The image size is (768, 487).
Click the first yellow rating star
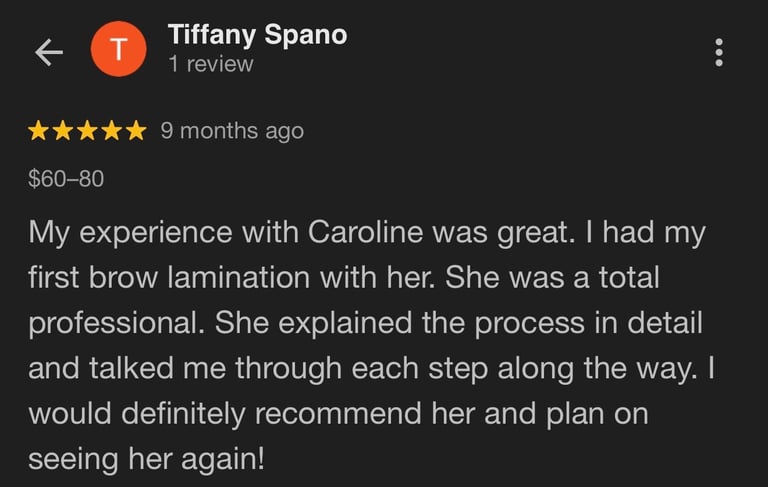38,131
